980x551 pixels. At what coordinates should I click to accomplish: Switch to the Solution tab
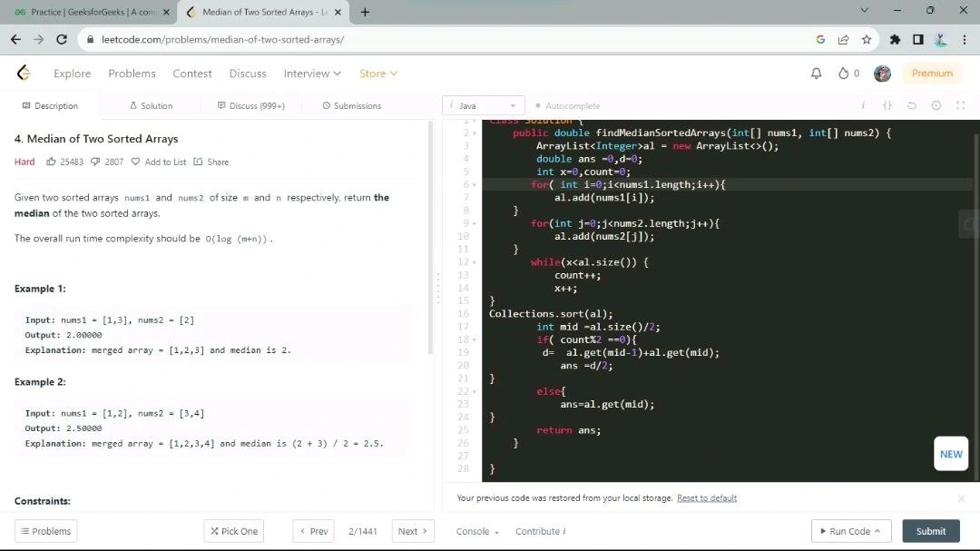(x=151, y=105)
